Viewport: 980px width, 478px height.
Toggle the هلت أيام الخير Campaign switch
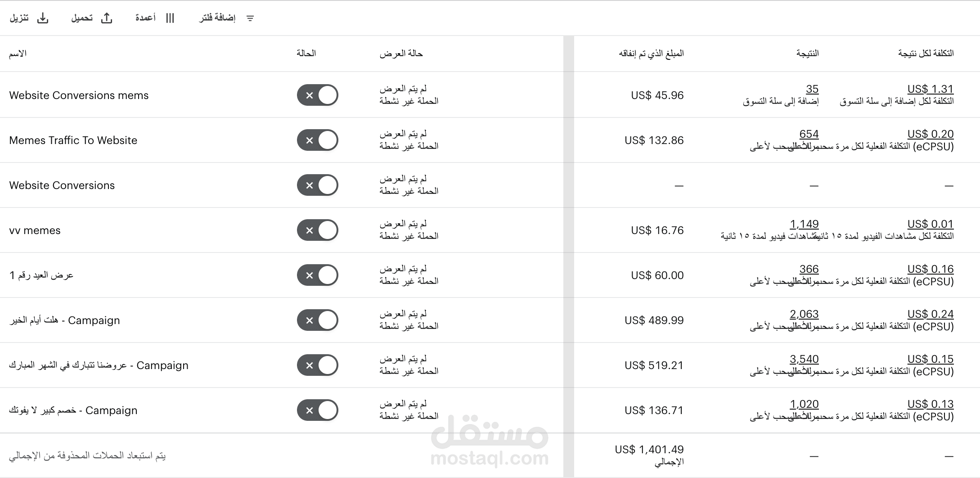[317, 320]
